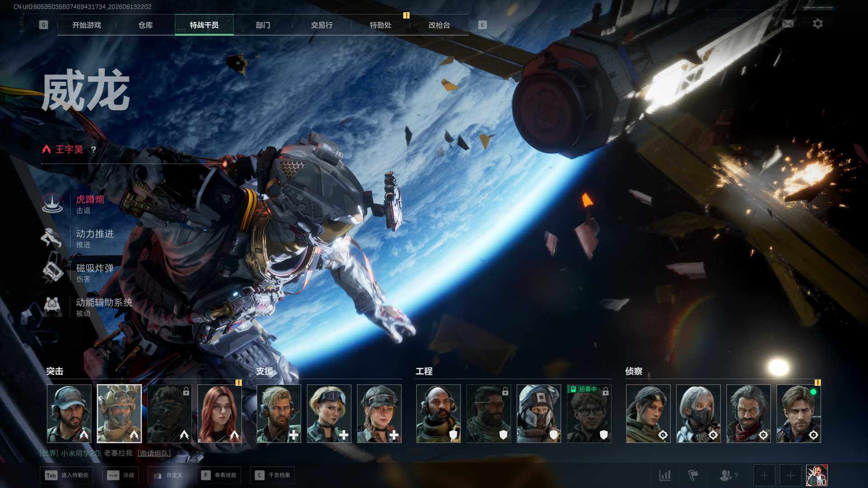Open the mail envelope icon
This screenshot has height=488, width=868.
pyautogui.click(x=788, y=23)
